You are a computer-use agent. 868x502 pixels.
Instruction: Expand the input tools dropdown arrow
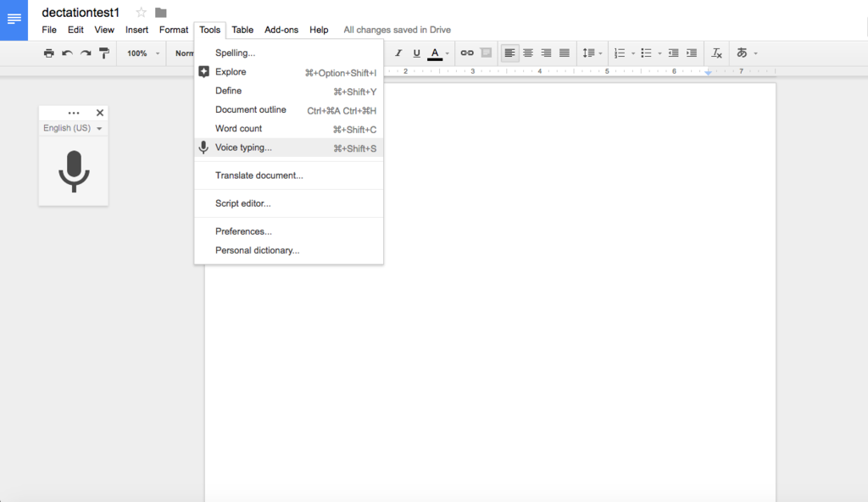point(755,53)
